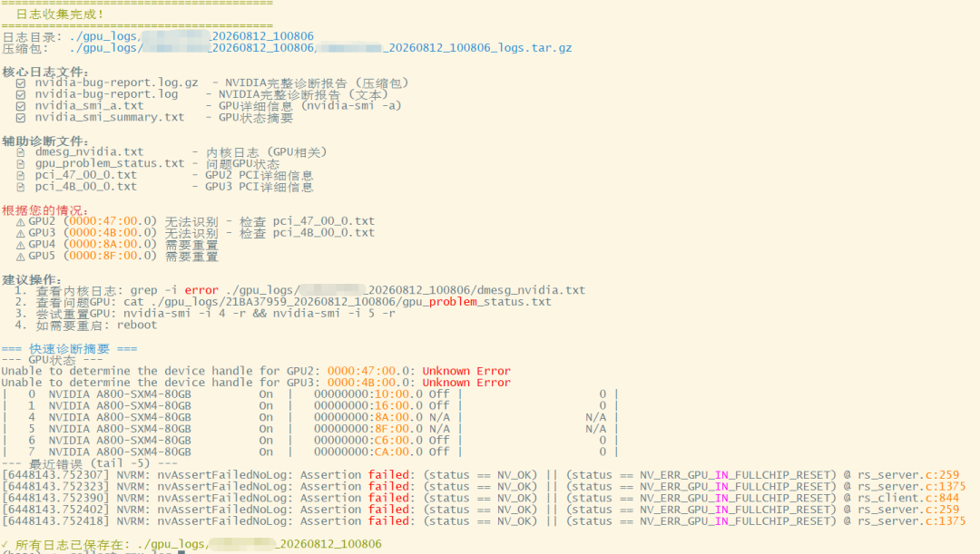Click the cat gpu_problem_status.txt command line
This screenshot has height=554, width=980.
[338, 302]
